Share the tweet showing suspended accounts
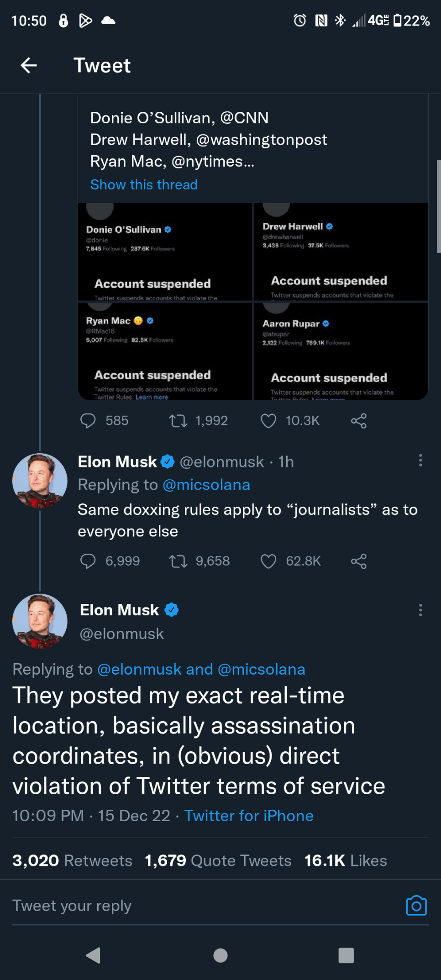This screenshot has width=441, height=980. point(359,420)
